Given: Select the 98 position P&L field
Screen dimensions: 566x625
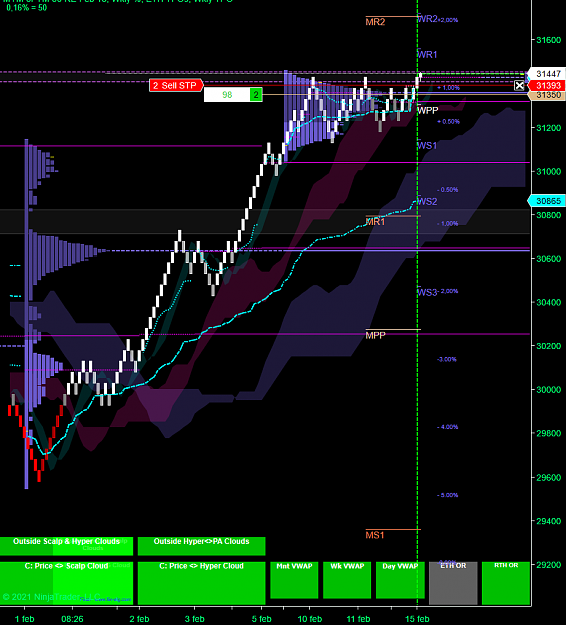Looking at the screenshot, I should point(227,95).
